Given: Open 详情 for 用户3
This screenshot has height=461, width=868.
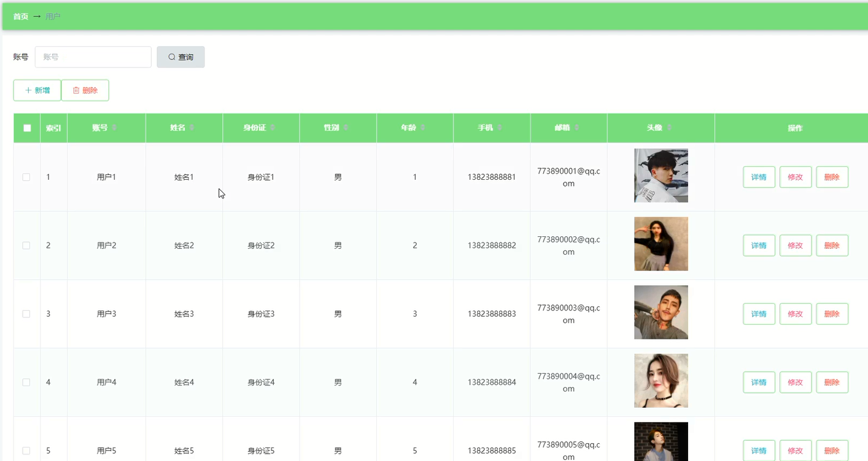Looking at the screenshot, I should pos(759,314).
